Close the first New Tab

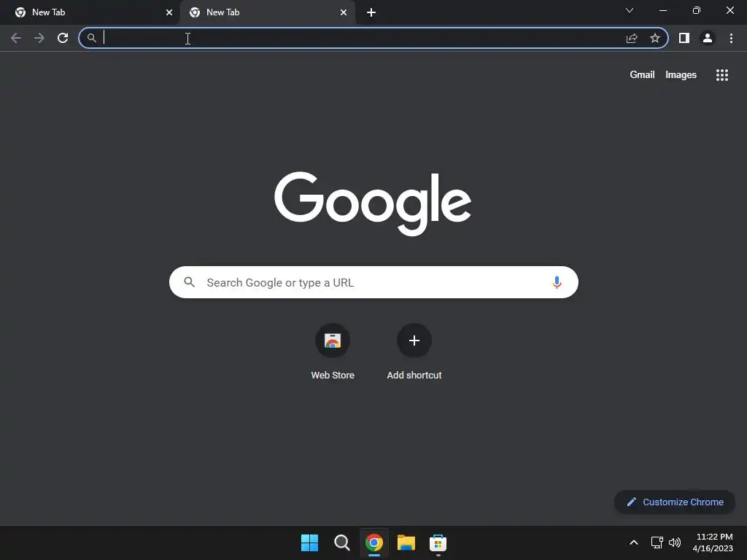[169, 12]
